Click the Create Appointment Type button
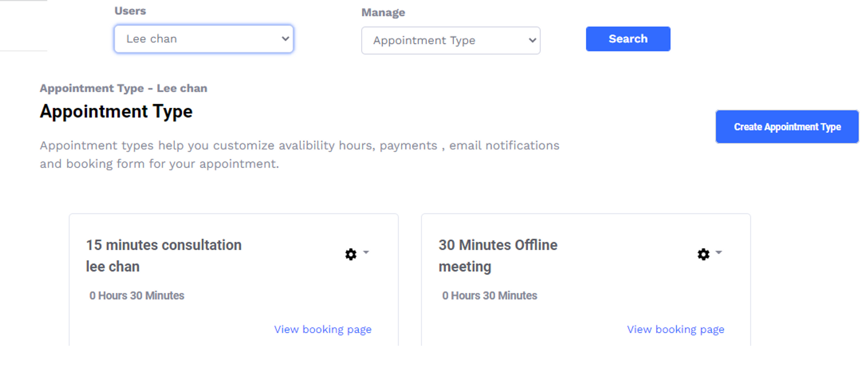The image size is (868, 368). pyautogui.click(x=787, y=127)
